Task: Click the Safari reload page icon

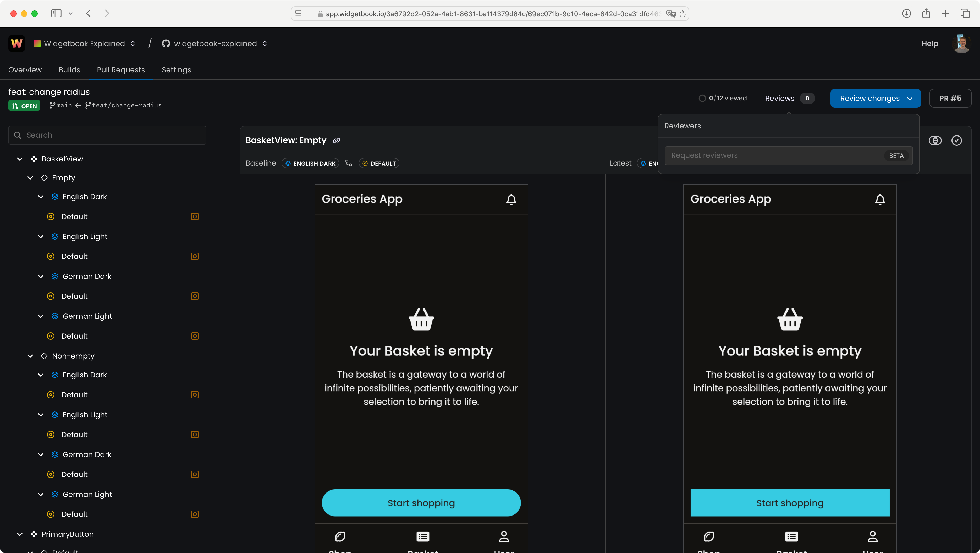Action: pos(682,14)
